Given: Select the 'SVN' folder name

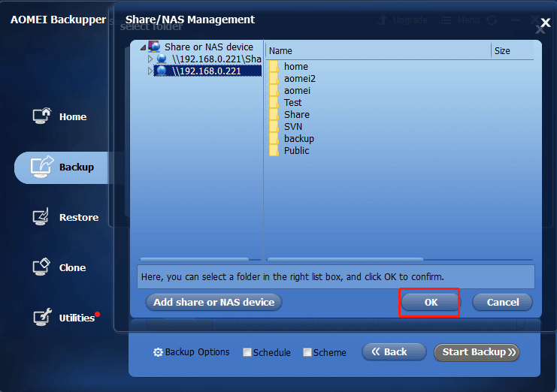Looking at the screenshot, I should click(293, 127).
